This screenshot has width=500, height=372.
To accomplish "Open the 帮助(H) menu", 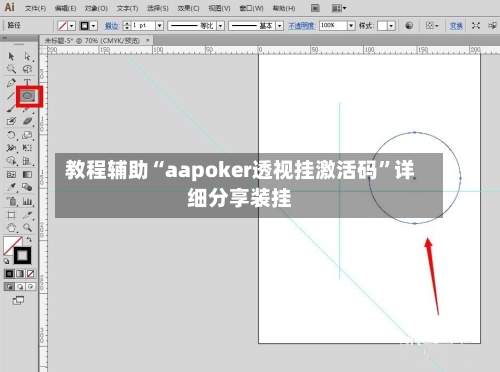I will [284, 8].
